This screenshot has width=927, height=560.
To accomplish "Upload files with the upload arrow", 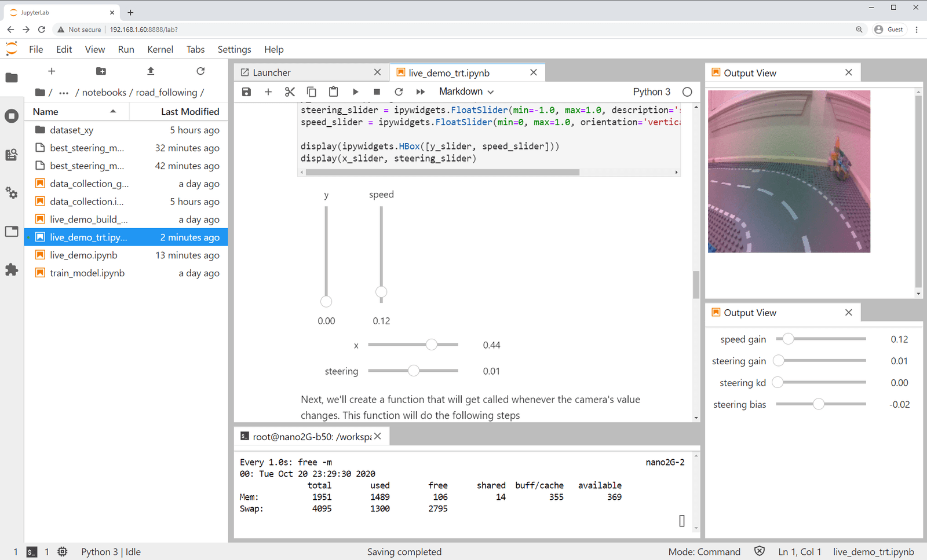I will coord(151,71).
